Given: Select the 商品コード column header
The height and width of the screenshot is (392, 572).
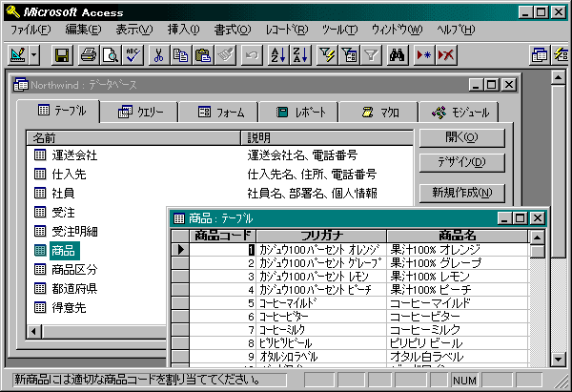Looking at the screenshot, I should coord(222,236).
